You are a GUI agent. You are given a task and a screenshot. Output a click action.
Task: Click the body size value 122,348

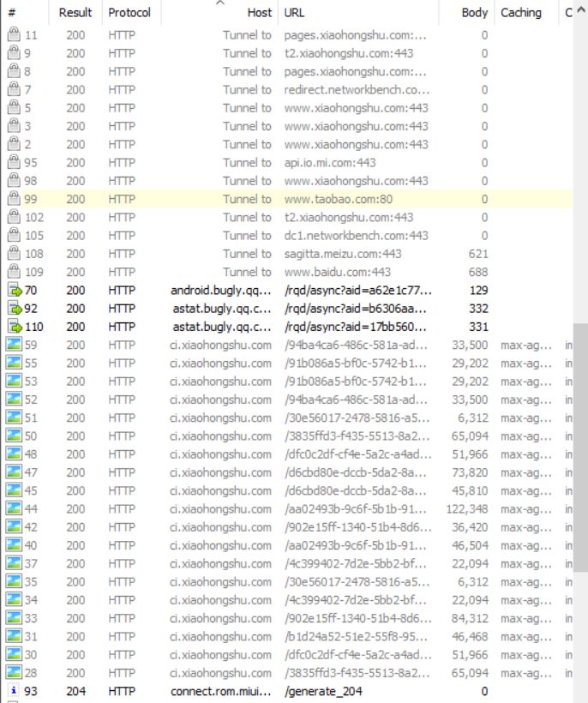coord(467,509)
